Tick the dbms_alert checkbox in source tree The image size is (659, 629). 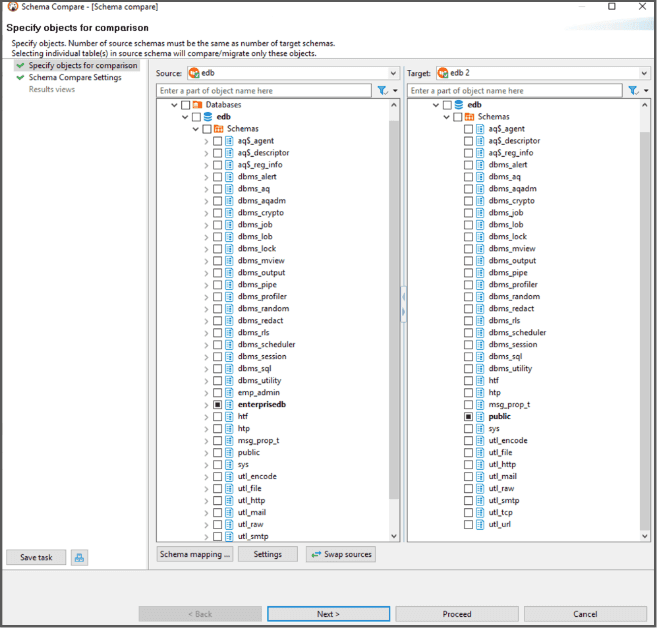217,177
